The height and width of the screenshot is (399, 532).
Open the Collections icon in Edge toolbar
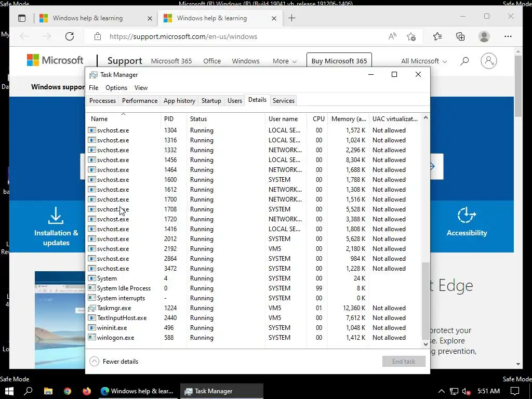[x=460, y=36]
